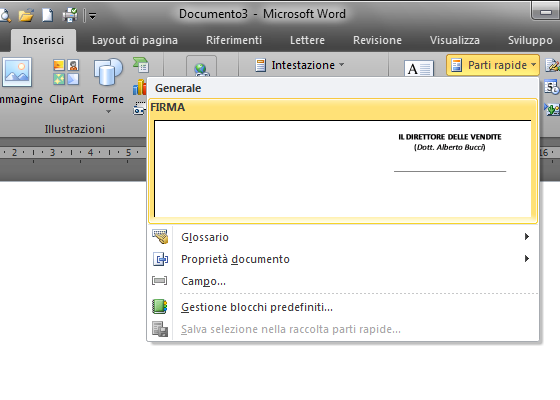This screenshot has height=400, width=560.
Task: Expand the Intestazione header dropdown
Action: (300, 65)
